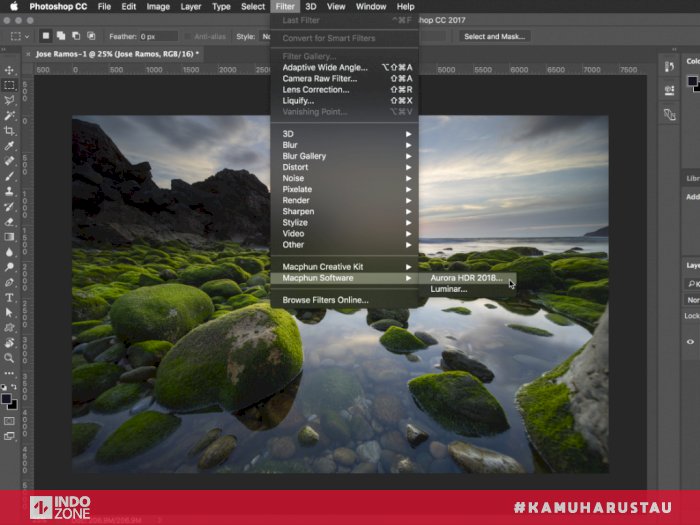The width and height of the screenshot is (700, 525).
Task: Expand the Stylize submenu
Action: coord(345,222)
